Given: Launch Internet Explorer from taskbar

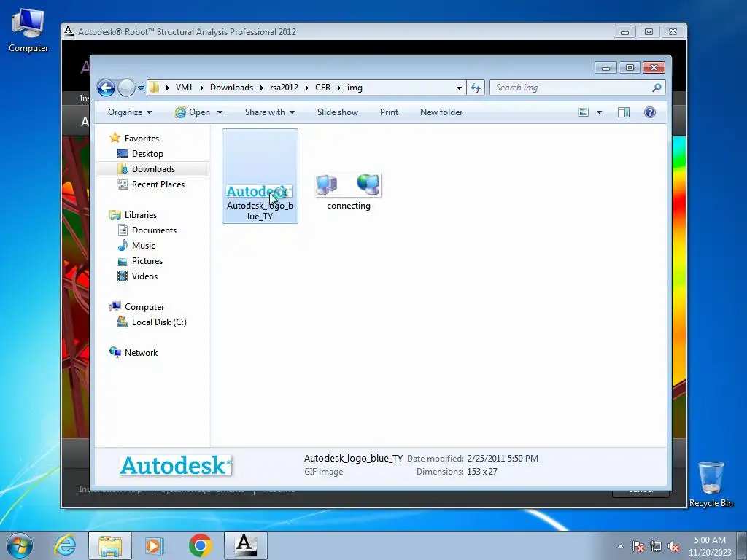Looking at the screenshot, I should (x=65, y=545).
